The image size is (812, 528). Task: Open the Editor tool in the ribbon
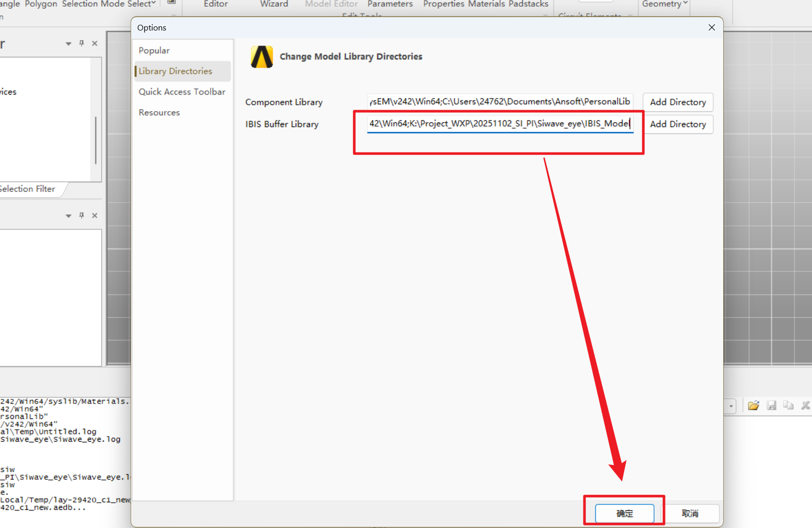point(215,4)
